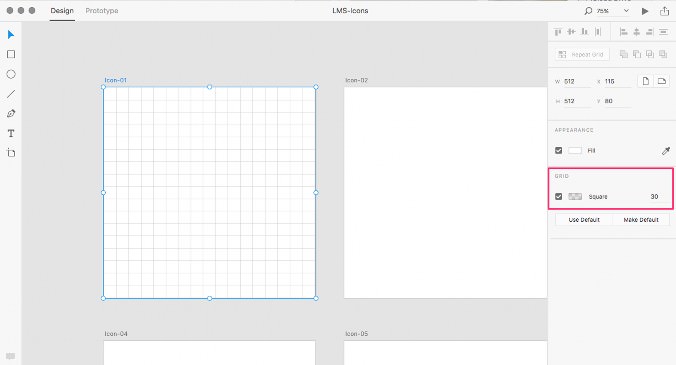Screen dimensions: 676x365
Task: Toggle the Fill checkbox
Action: coord(558,150)
